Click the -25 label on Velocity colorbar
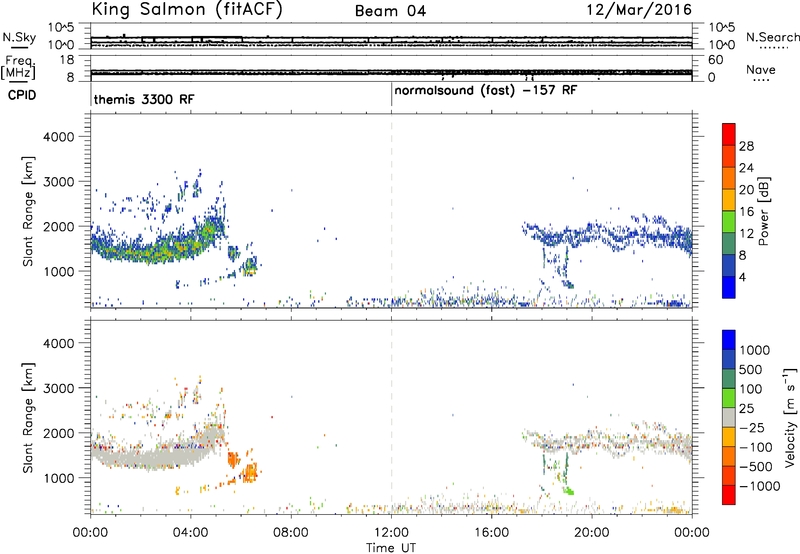The width and height of the screenshot is (800, 554). 750,428
